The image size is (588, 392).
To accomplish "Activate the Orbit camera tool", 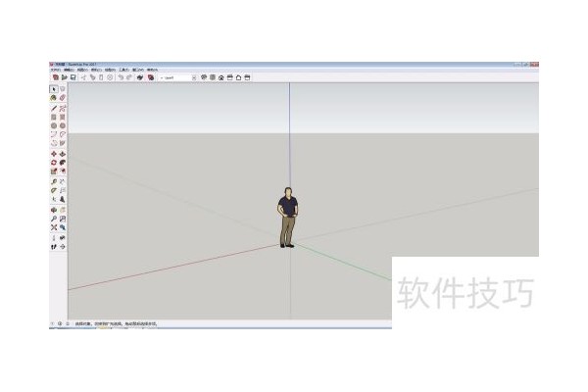I will [54, 210].
